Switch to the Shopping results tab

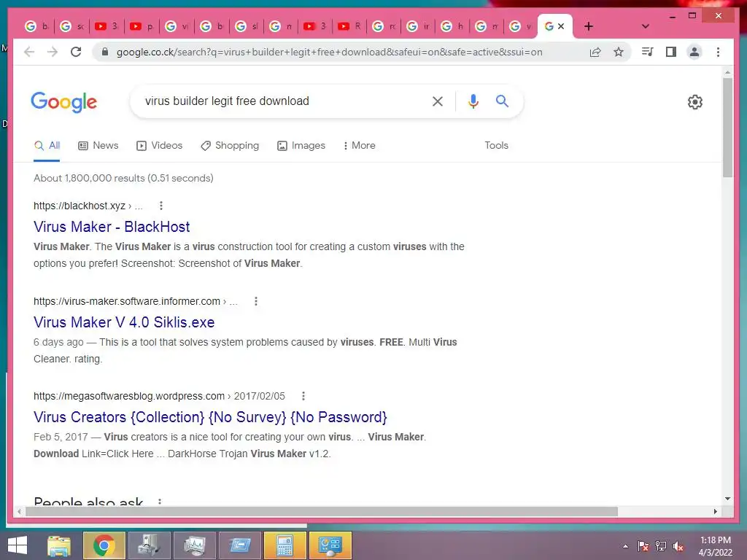point(230,146)
